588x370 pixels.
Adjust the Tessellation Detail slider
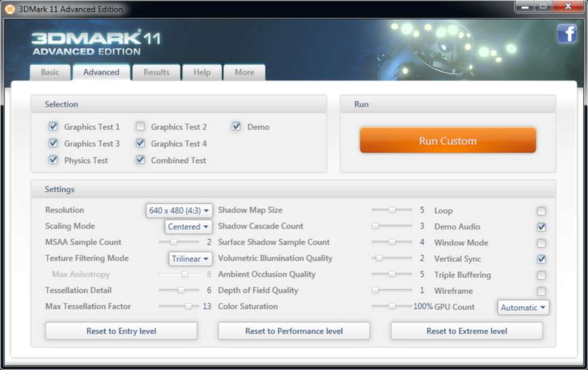(180, 291)
